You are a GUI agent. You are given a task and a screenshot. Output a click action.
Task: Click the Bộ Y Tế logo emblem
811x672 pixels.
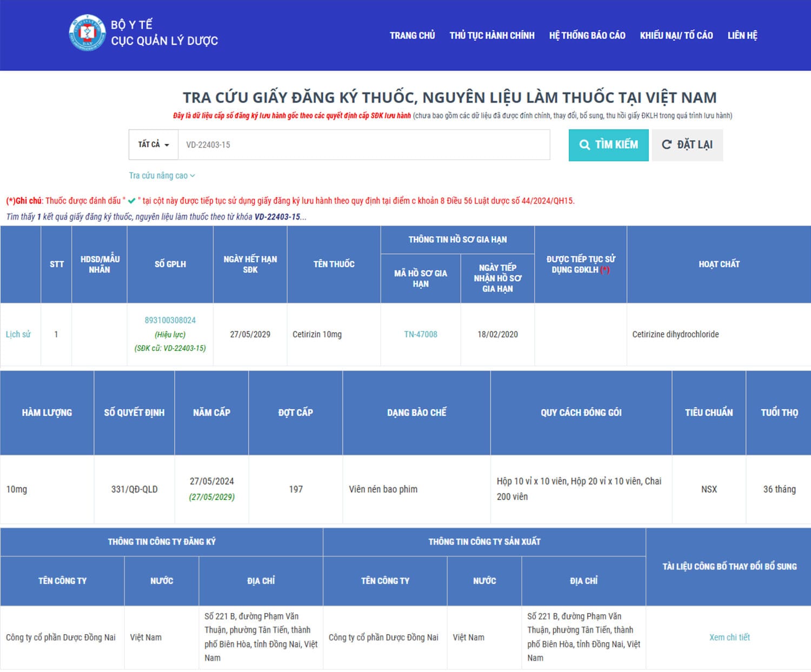click(87, 32)
